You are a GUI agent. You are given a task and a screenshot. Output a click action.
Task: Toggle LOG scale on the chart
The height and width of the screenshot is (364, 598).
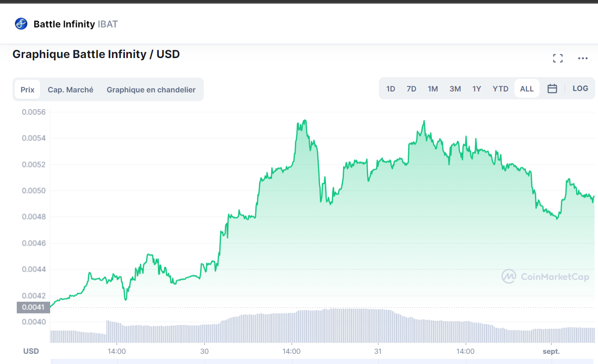click(x=580, y=89)
